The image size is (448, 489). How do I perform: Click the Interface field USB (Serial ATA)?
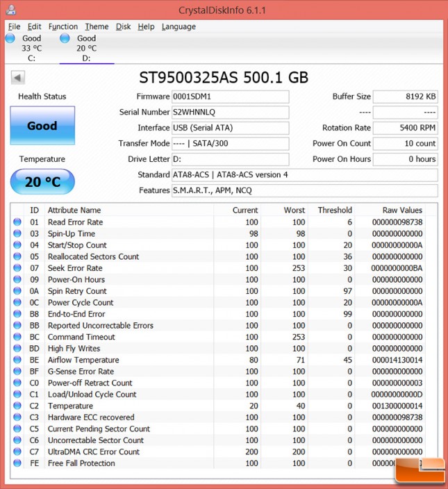tap(230, 128)
